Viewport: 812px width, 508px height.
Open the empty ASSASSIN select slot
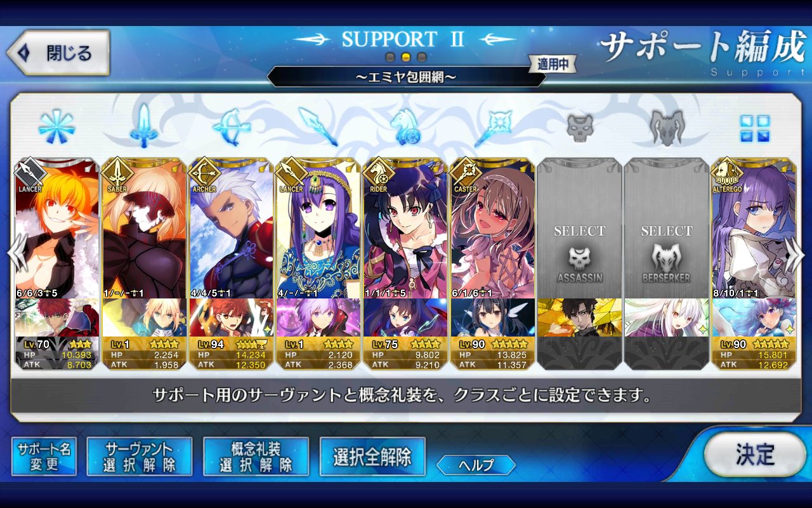(x=579, y=264)
